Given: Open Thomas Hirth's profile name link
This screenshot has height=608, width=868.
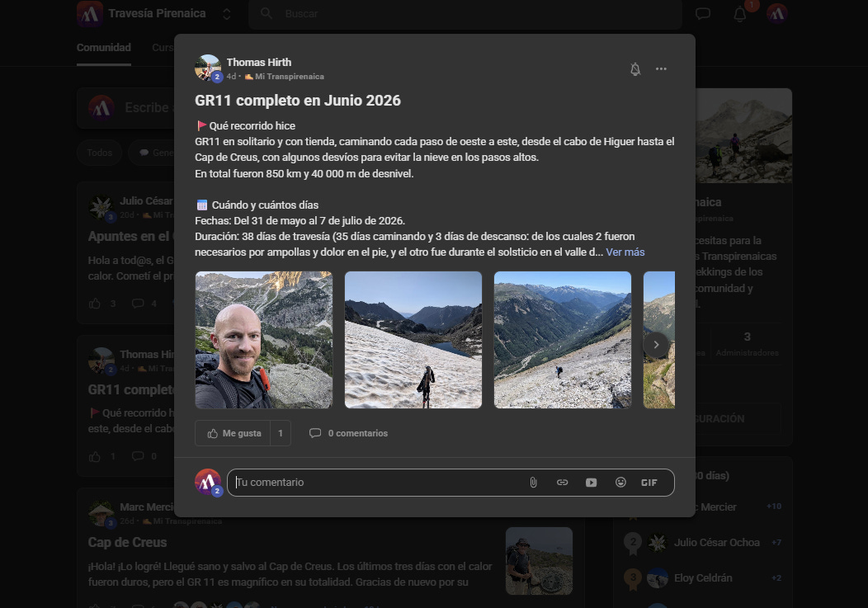Looking at the screenshot, I should [x=258, y=63].
